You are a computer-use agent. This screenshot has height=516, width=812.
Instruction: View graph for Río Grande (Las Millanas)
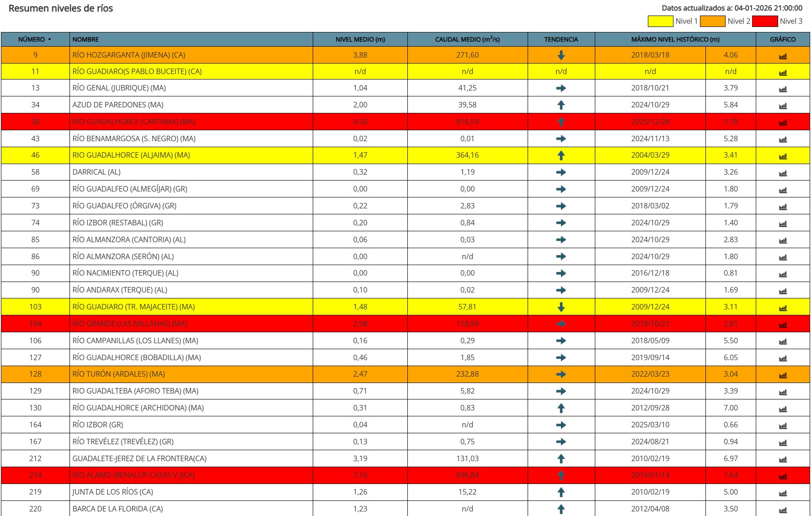[x=783, y=324]
